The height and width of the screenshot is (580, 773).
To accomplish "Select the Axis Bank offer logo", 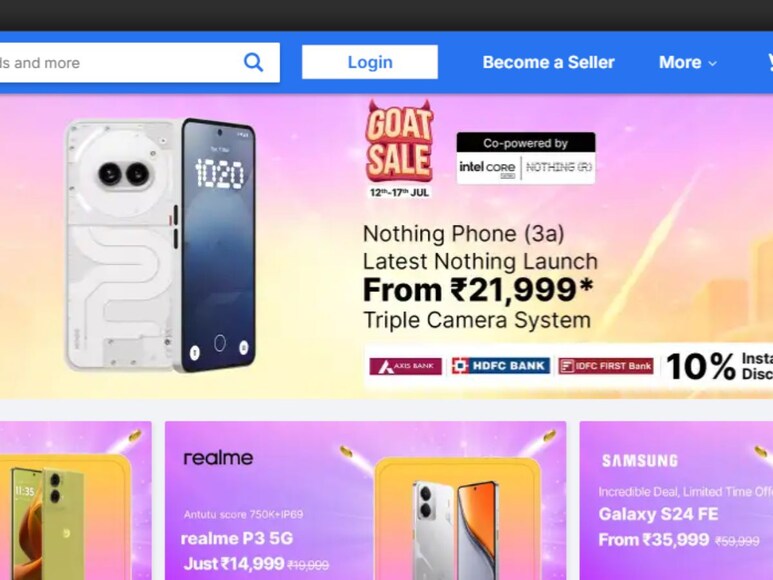I will [x=405, y=366].
